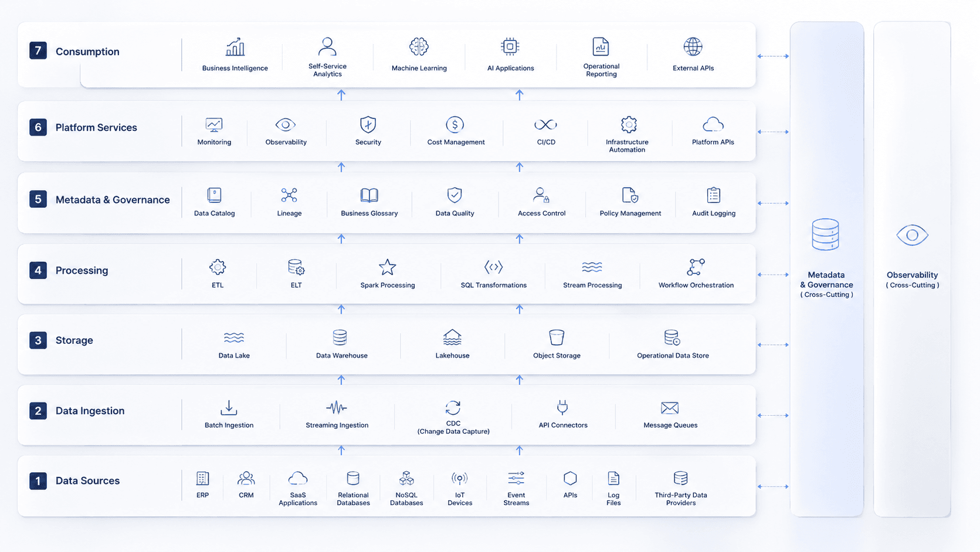This screenshot has height=552, width=980.
Task: Click the NoSQL Databases cubes icon
Action: [x=406, y=478]
